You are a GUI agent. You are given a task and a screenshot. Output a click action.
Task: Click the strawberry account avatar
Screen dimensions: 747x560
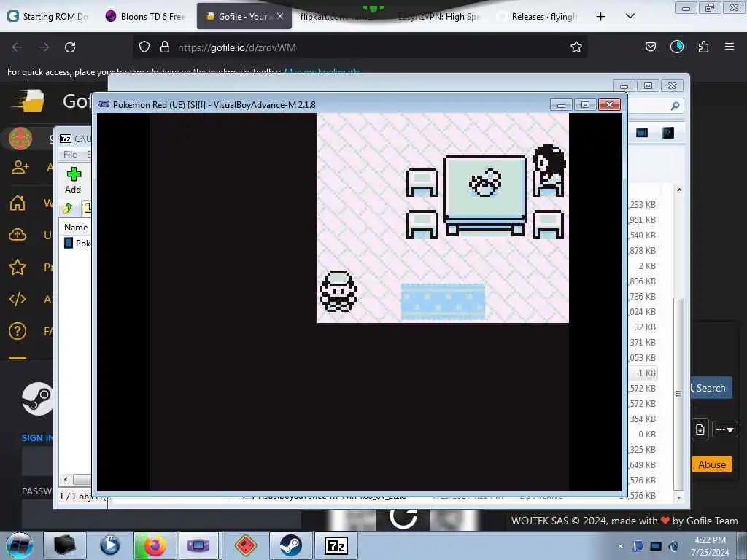click(20, 139)
